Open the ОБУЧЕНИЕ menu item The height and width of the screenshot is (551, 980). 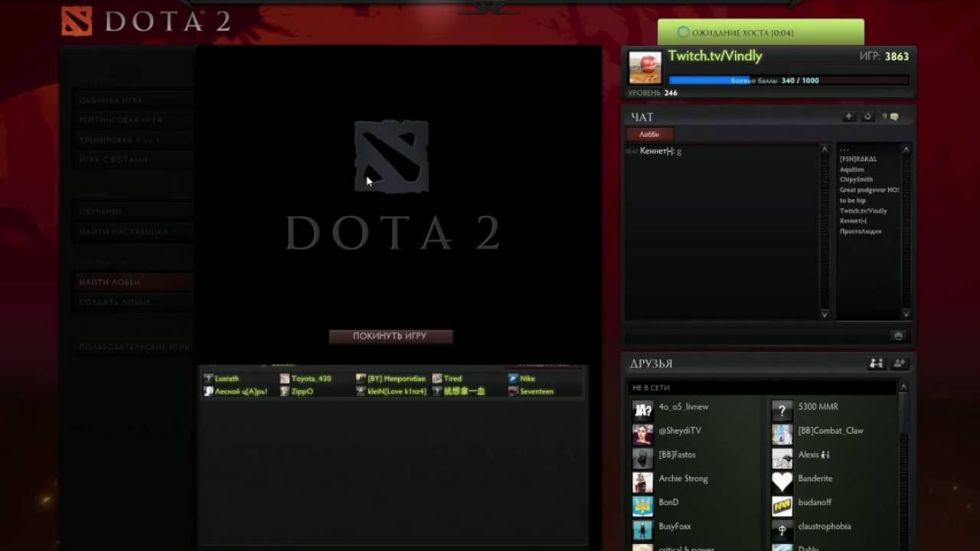click(x=133, y=211)
